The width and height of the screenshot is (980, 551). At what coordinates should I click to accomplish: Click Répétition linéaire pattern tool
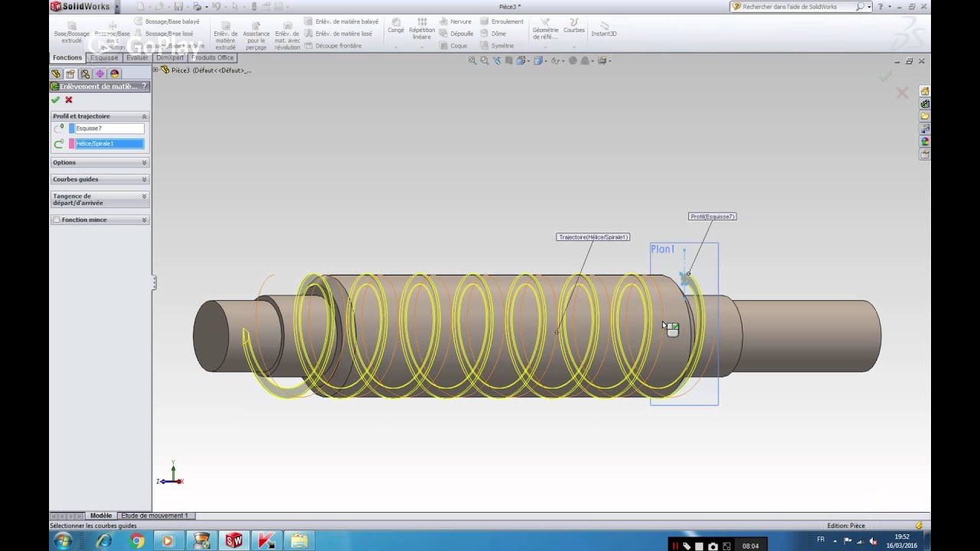(422, 28)
